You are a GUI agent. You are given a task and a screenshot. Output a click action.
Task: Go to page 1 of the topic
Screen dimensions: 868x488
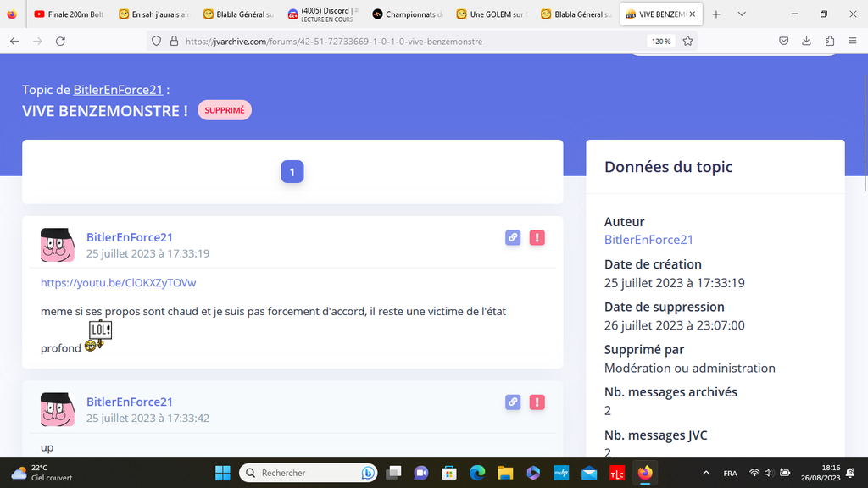click(292, 172)
